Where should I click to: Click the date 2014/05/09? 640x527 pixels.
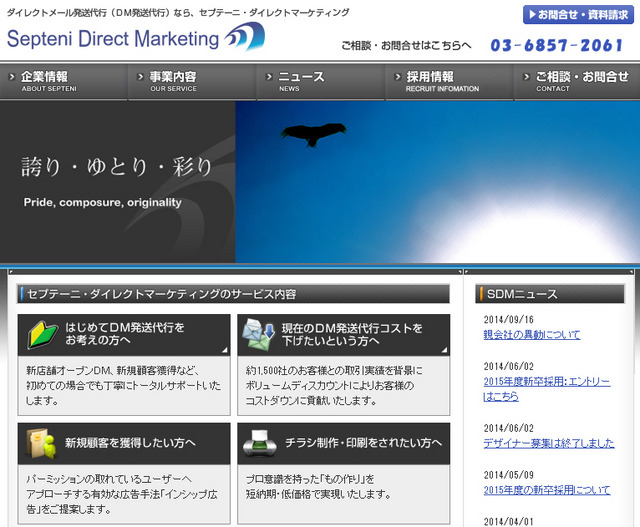(509, 475)
